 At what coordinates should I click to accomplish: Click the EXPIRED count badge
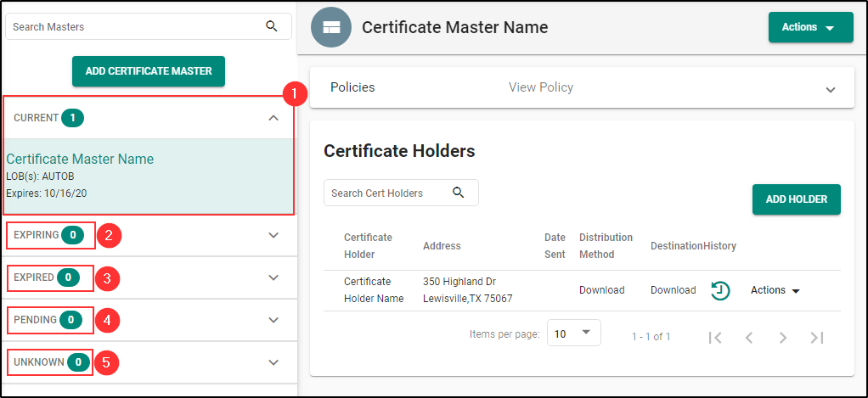click(68, 277)
